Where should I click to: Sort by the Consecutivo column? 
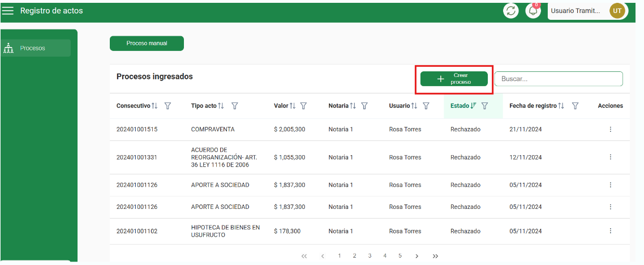click(x=154, y=106)
